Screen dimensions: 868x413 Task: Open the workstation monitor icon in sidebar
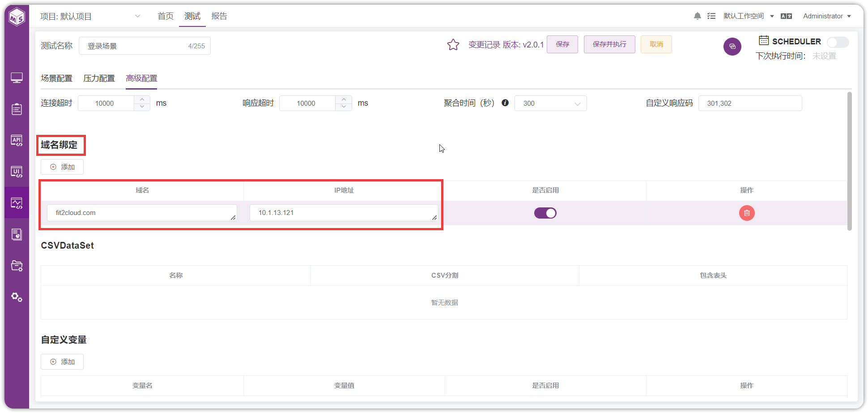17,78
